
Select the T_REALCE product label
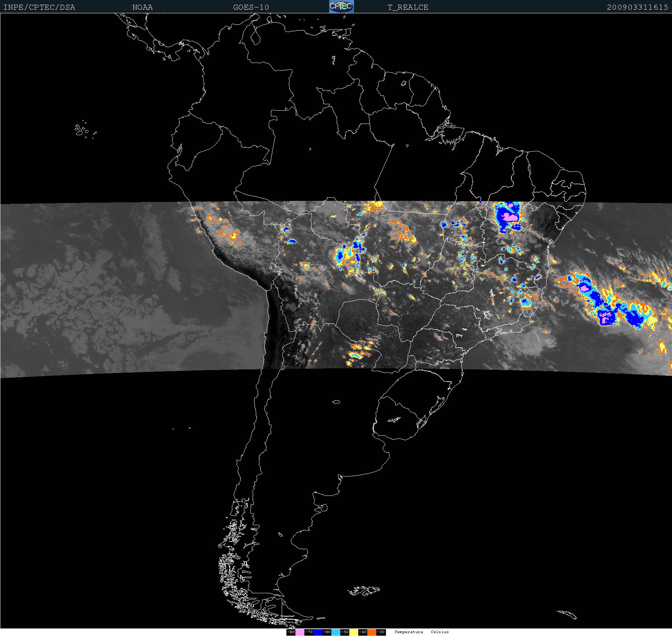(408, 7)
